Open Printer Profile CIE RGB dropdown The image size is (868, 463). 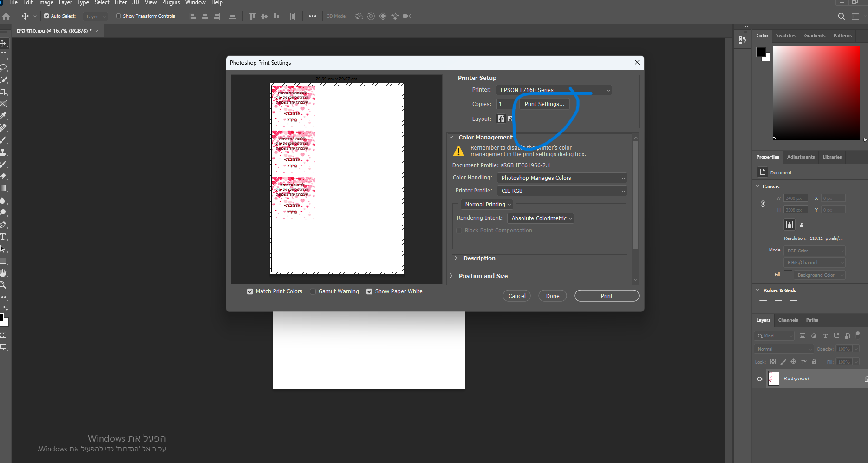click(x=562, y=191)
